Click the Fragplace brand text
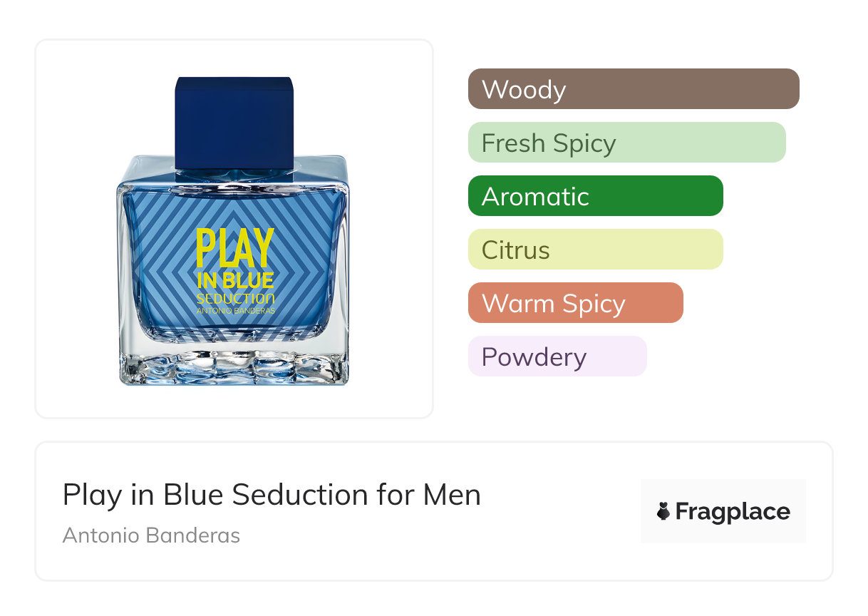The height and width of the screenshot is (616, 868). click(733, 512)
